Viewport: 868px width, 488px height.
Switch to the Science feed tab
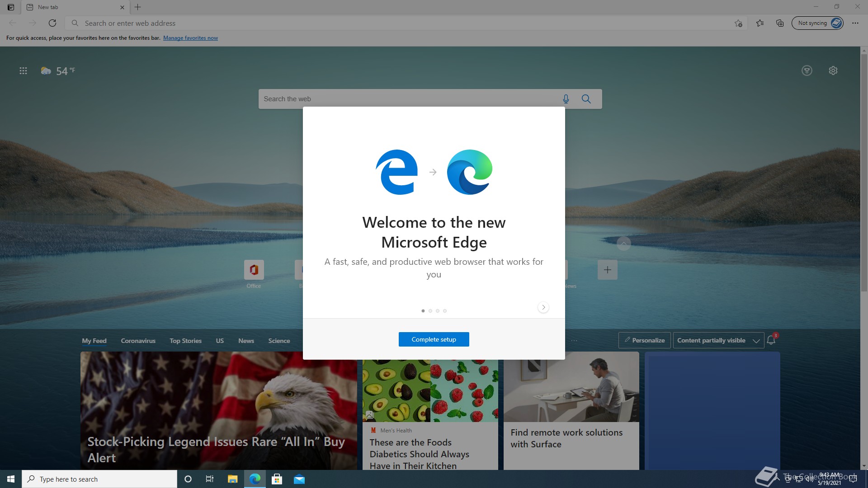click(x=279, y=341)
